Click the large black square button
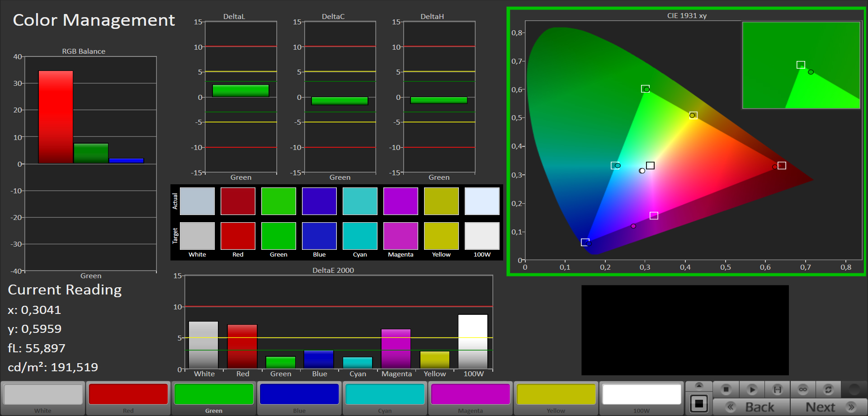This screenshot has height=416, width=868. [x=699, y=403]
